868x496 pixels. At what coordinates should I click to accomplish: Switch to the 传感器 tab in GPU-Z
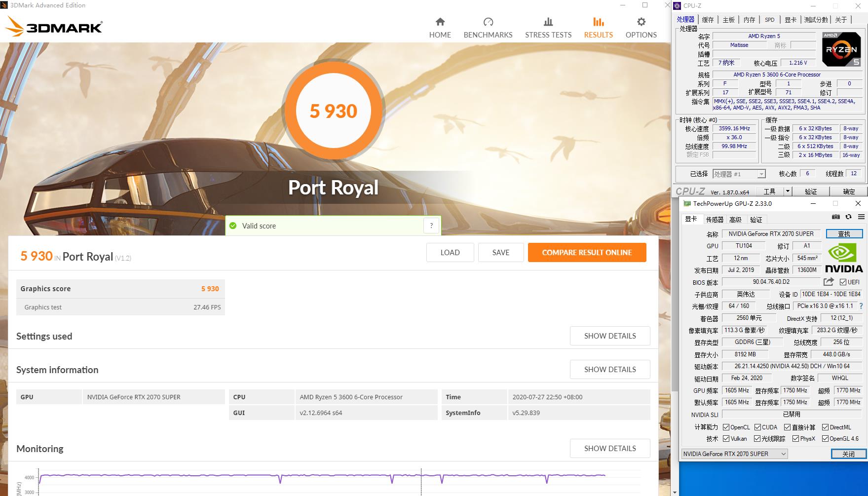(x=714, y=220)
